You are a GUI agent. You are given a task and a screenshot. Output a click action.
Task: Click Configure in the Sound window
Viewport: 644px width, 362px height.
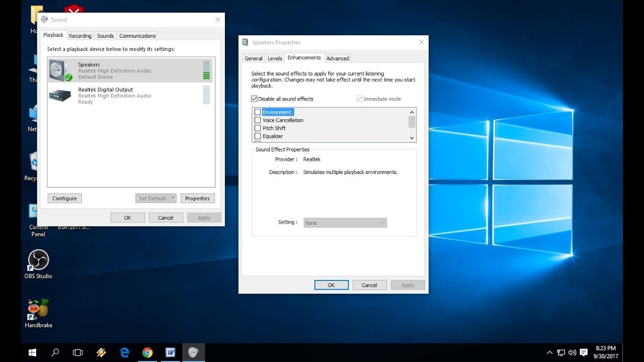click(x=64, y=198)
